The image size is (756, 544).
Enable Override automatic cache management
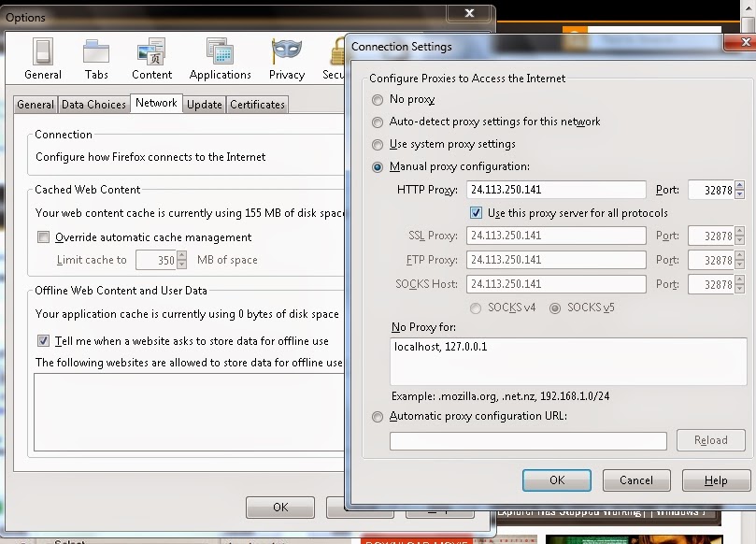coord(43,236)
